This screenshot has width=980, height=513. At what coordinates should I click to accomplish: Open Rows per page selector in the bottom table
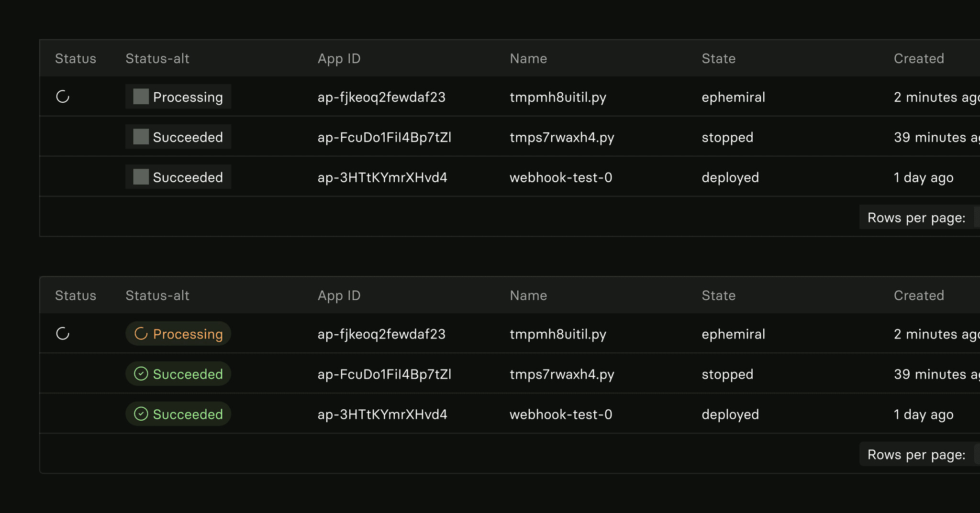point(919,455)
